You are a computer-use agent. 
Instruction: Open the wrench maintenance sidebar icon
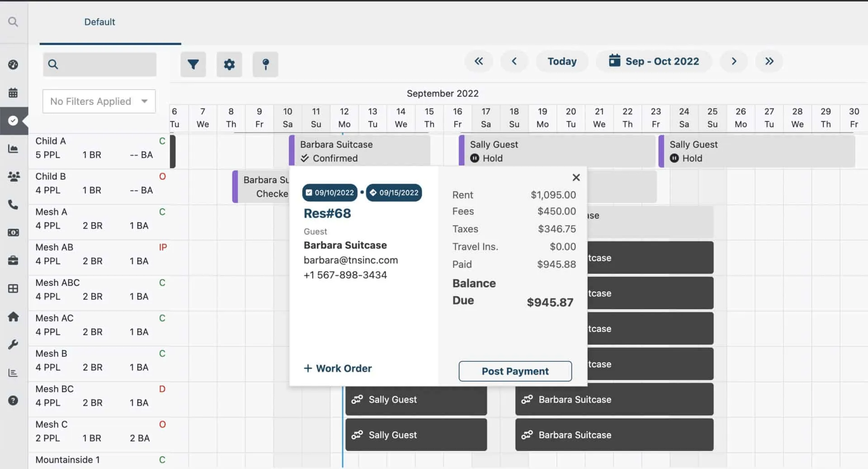(x=13, y=345)
